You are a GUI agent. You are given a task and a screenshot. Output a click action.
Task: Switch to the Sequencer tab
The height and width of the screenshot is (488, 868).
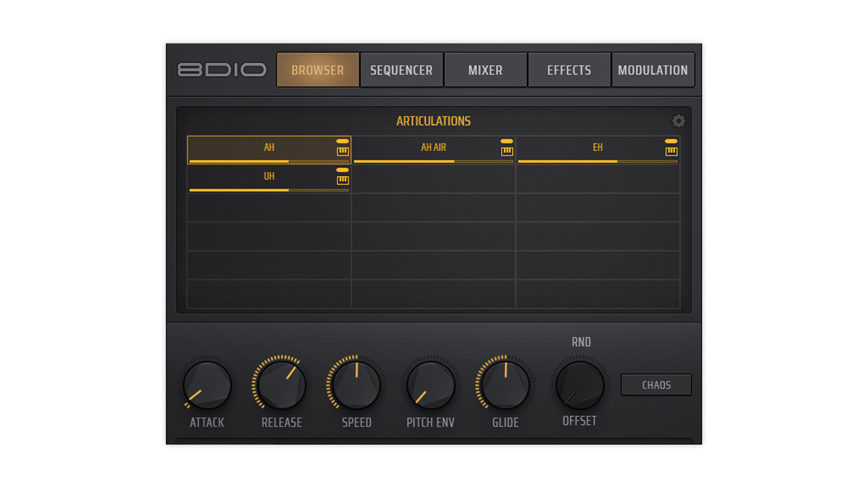point(401,70)
